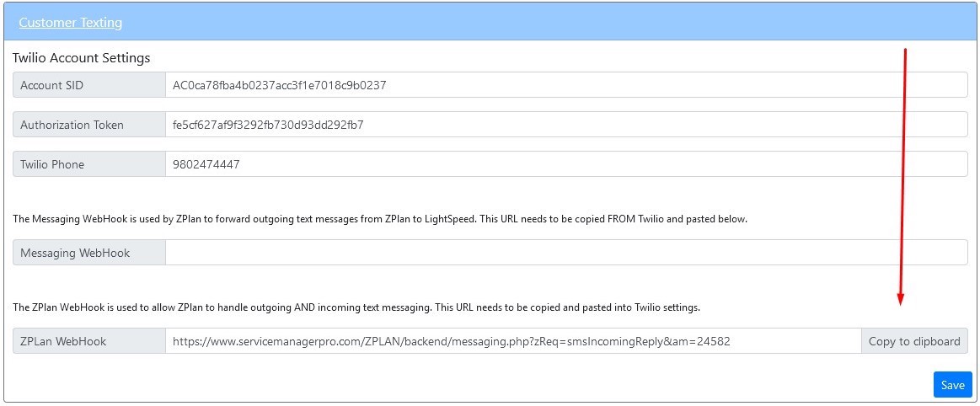Focus the Authorization Token text box
Image resolution: width=980 pixels, height=406 pixels.
(565, 125)
